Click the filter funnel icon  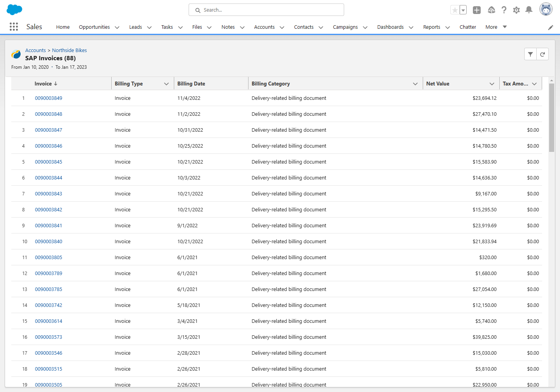point(530,54)
